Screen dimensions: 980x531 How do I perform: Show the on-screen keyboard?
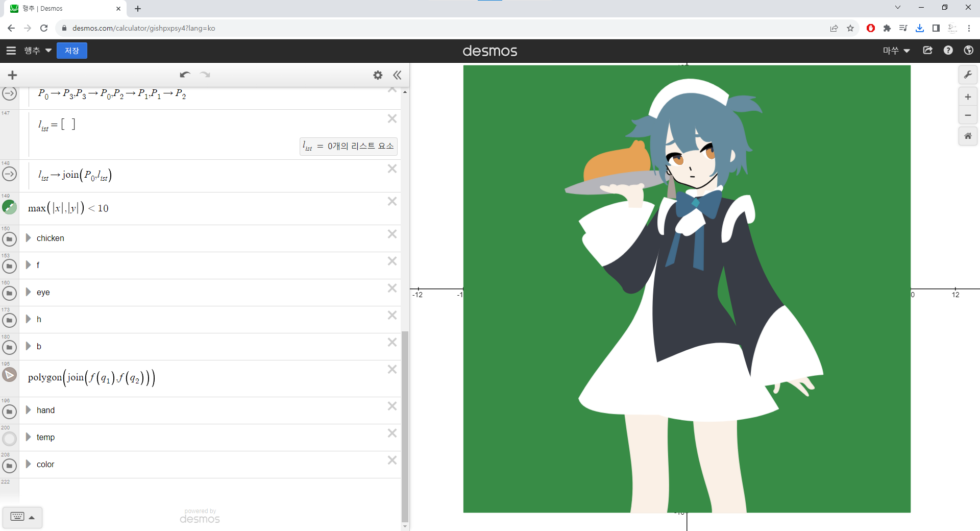click(x=17, y=517)
